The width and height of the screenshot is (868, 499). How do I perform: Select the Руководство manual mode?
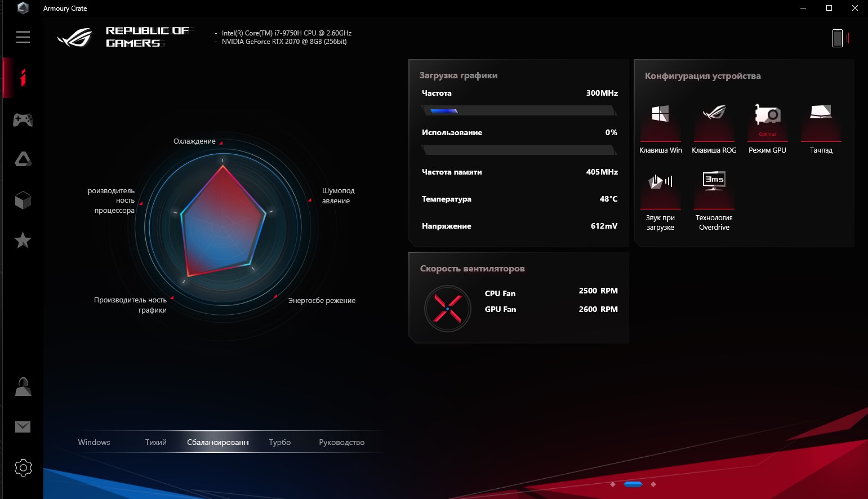click(341, 442)
